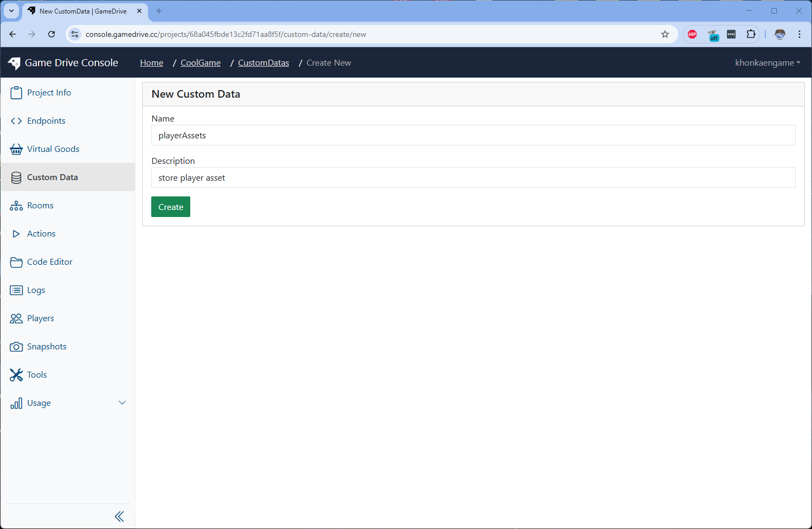
Task: Click into the Name input field
Action: pyautogui.click(x=473, y=136)
